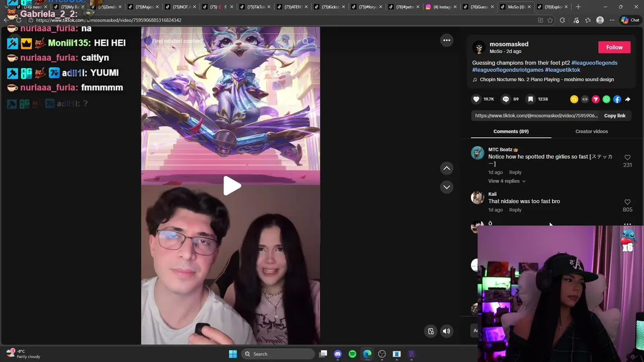The image size is (644, 362).
Task: Click the yellow repost icon
Action: pyautogui.click(x=574, y=100)
